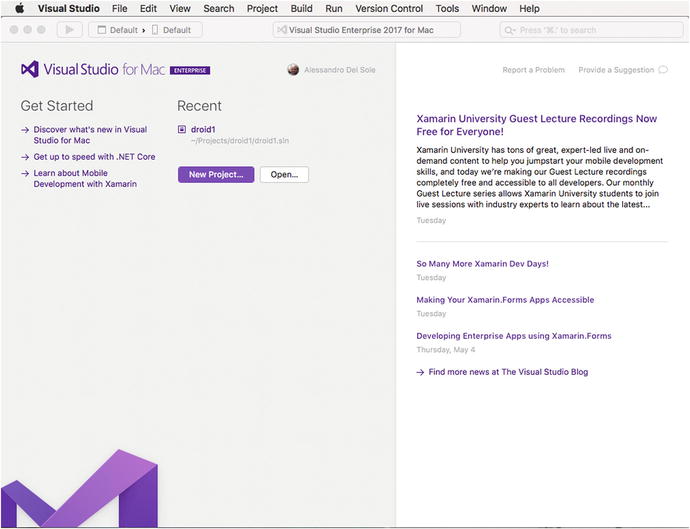Click the Open... button
This screenshot has height=529, width=690.
coord(284,174)
